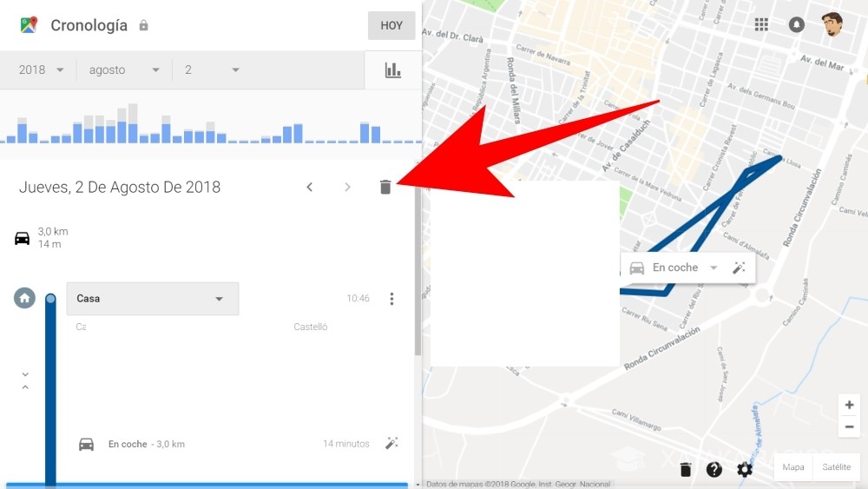Click the Cronología title
Image resolution: width=868 pixels, height=489 pixels.
[x=89, y=25]
